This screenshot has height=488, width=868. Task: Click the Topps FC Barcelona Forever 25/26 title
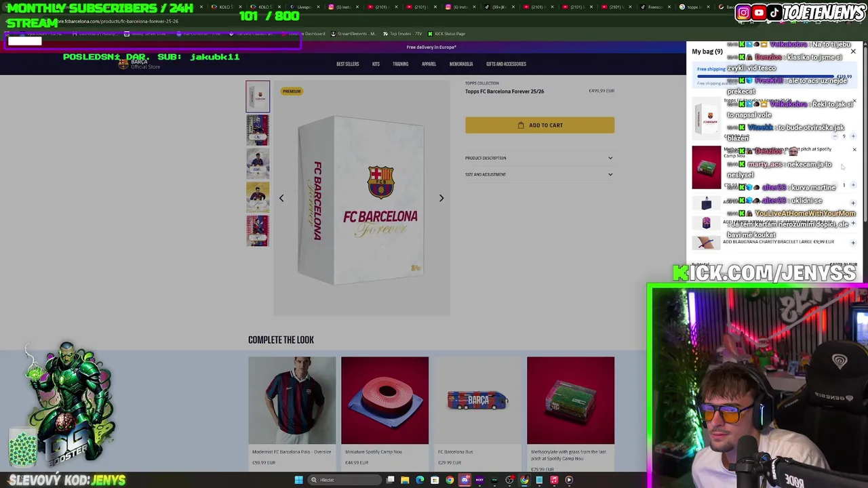pyautogui.click(x=505, y=91)
